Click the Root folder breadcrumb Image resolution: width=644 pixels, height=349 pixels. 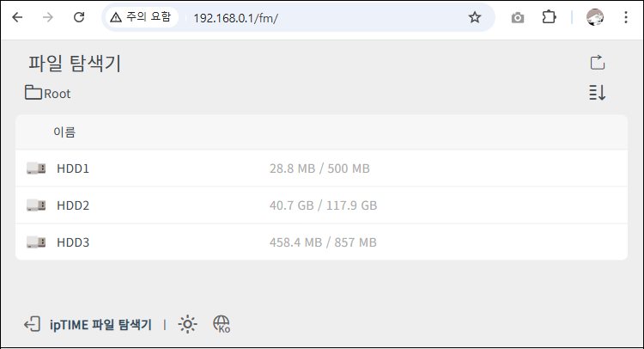(47, 94)
